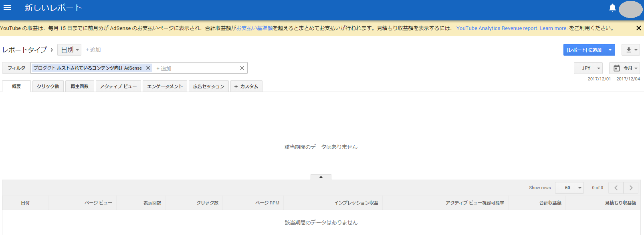Go to next page of rows
Screen dimensions: 644x236
[x=631, y=188]
